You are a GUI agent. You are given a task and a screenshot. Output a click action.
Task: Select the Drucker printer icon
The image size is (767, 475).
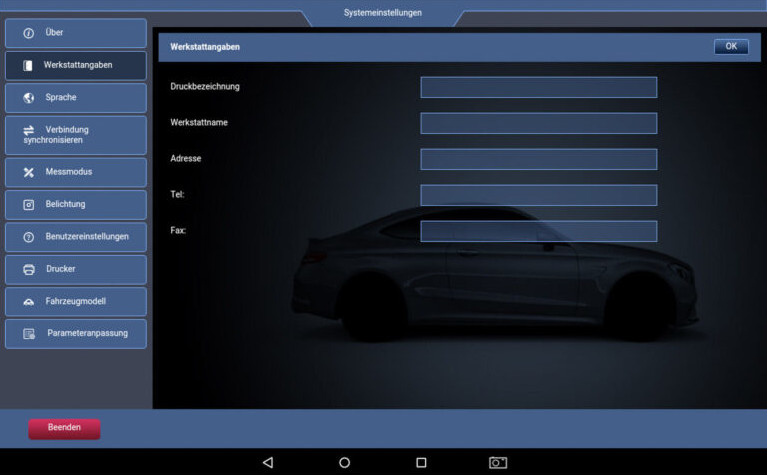(28, 269)
